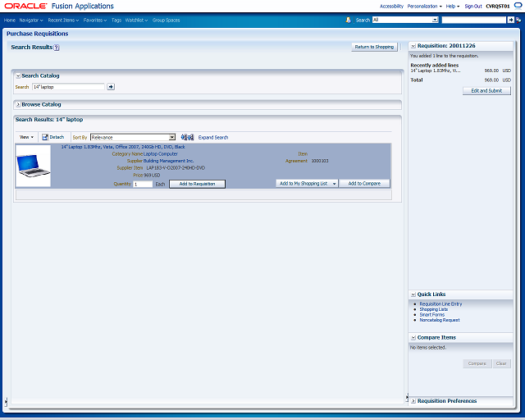This screenshot has height=420, width=525.
Task: Click the binoculars Expand Search icon
Action: pos(187,137)
